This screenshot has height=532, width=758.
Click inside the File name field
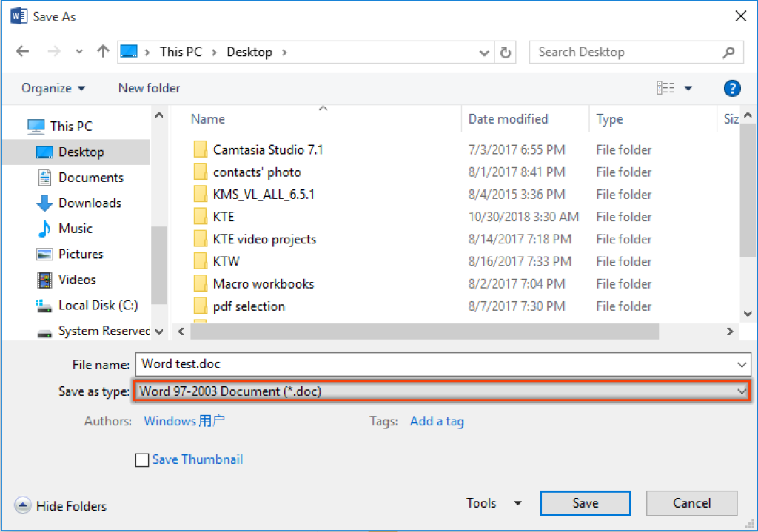point(370,364)
